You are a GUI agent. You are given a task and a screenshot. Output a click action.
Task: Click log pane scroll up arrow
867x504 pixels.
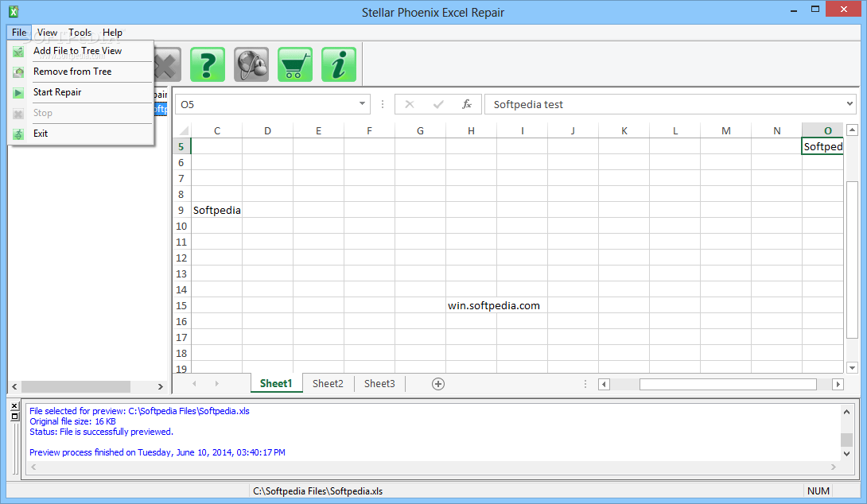click(846, 412)
